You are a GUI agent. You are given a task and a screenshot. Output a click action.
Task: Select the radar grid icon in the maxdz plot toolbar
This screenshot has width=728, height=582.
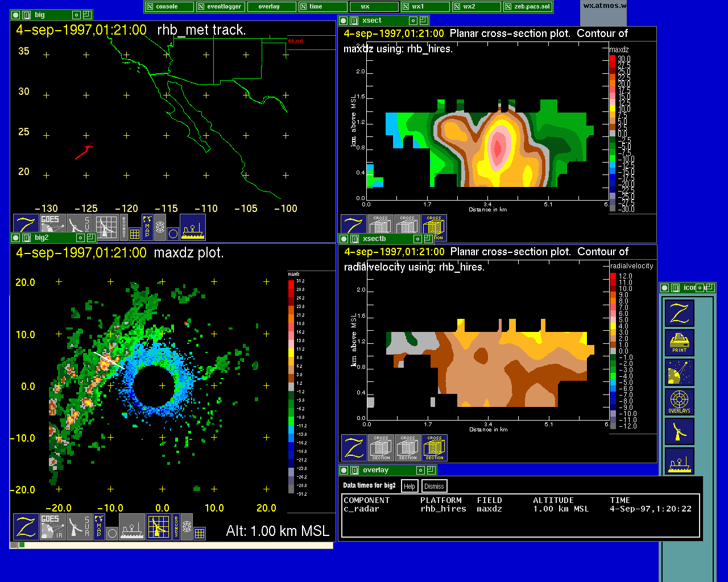pyautogui.click(x=159, y=527)
